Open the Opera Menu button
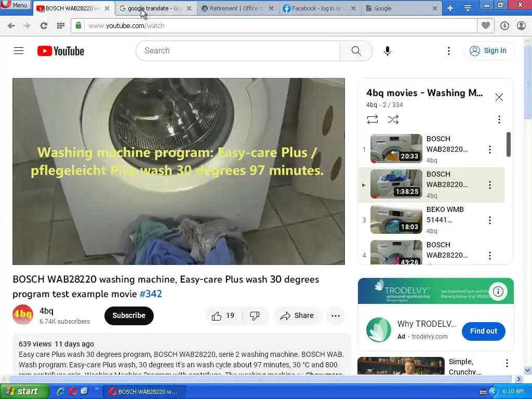532x399 pixels. pos(16,5)
